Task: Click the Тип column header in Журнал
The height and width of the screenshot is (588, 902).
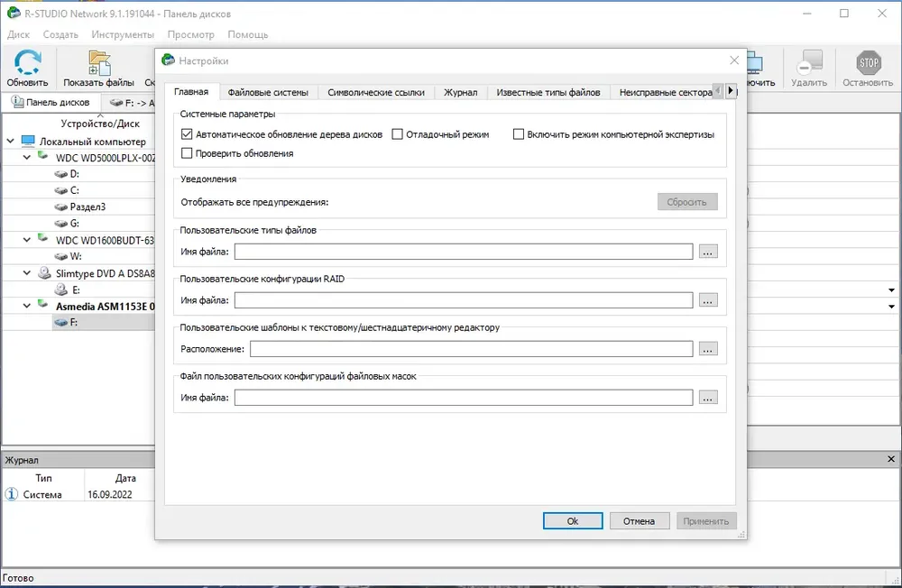Action: click(x=43, y=478)
